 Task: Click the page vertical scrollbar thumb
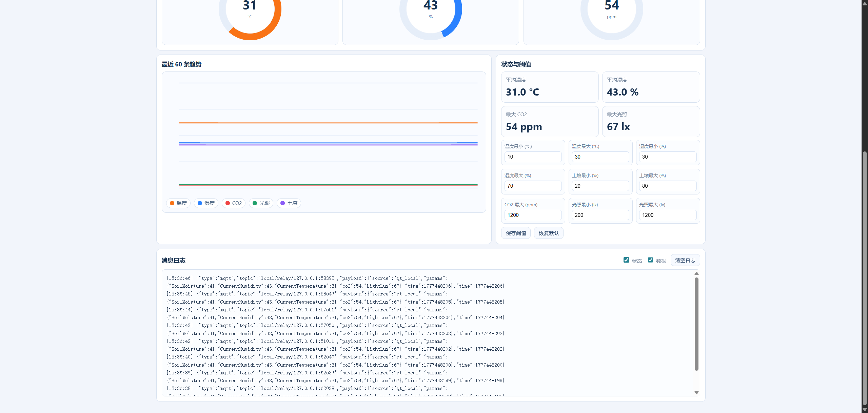coord(865,278)
